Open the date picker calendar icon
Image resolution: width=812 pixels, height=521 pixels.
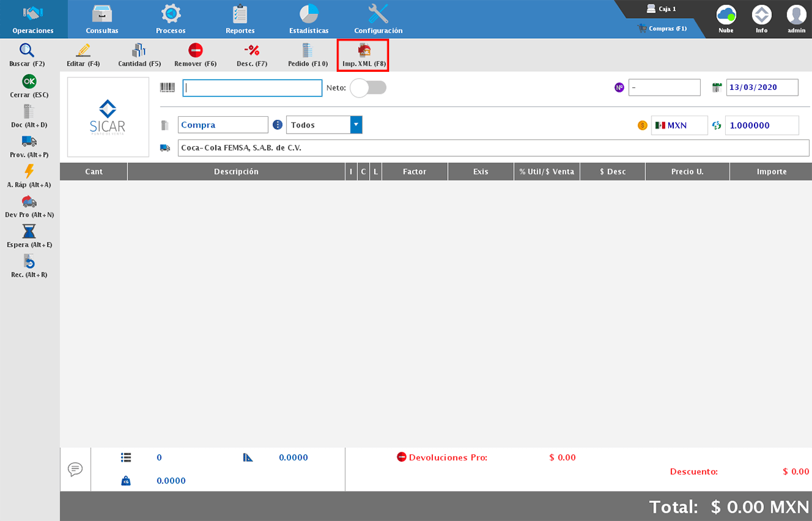(717, 87)
